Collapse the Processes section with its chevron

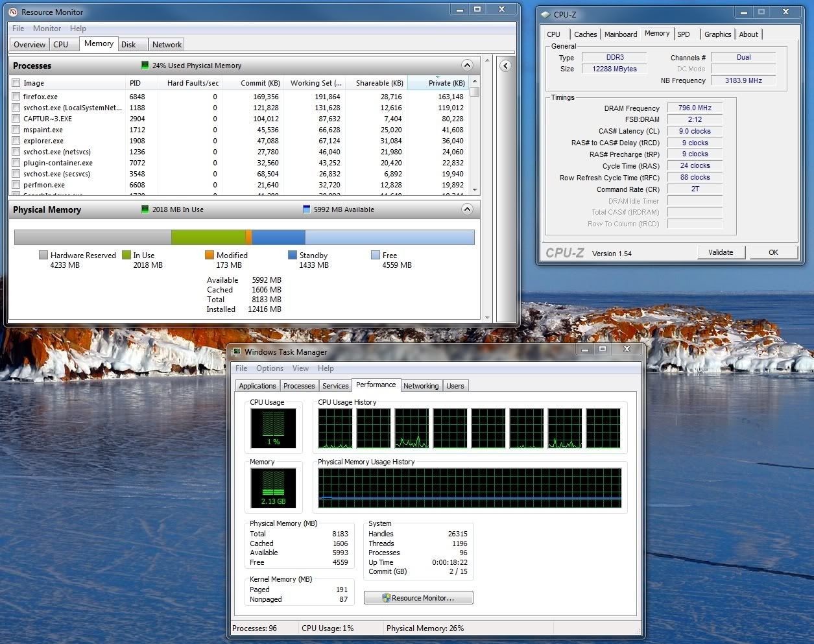(x=467, y=66)
